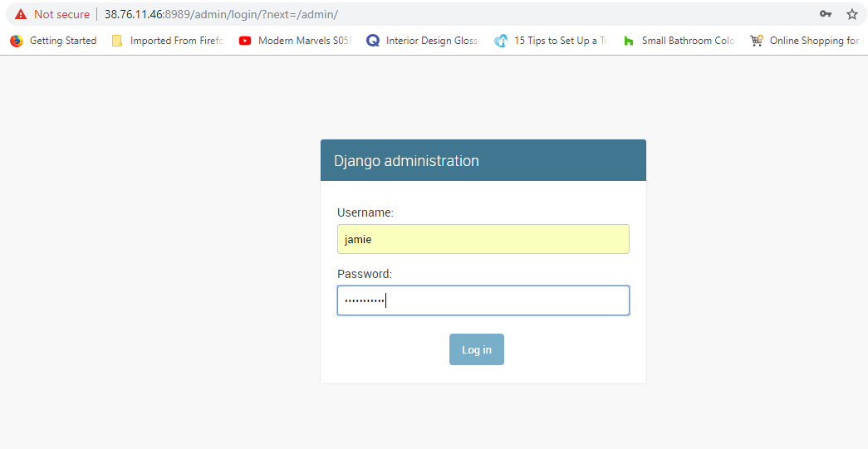Open the Small Bathroom Color bookmark

click(679, 41)
